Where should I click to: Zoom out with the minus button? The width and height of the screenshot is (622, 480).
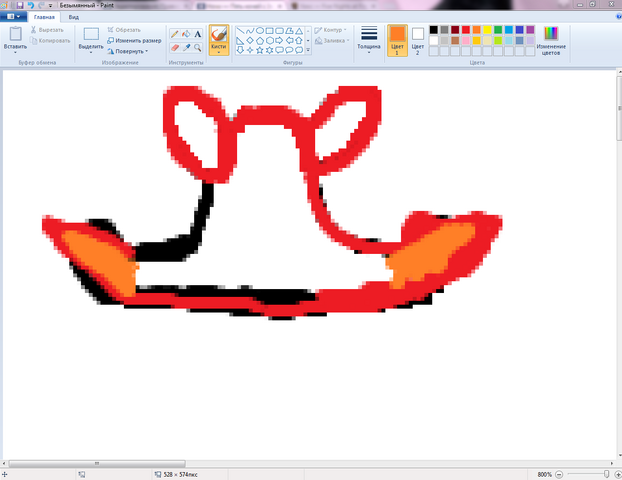point(559,474)
